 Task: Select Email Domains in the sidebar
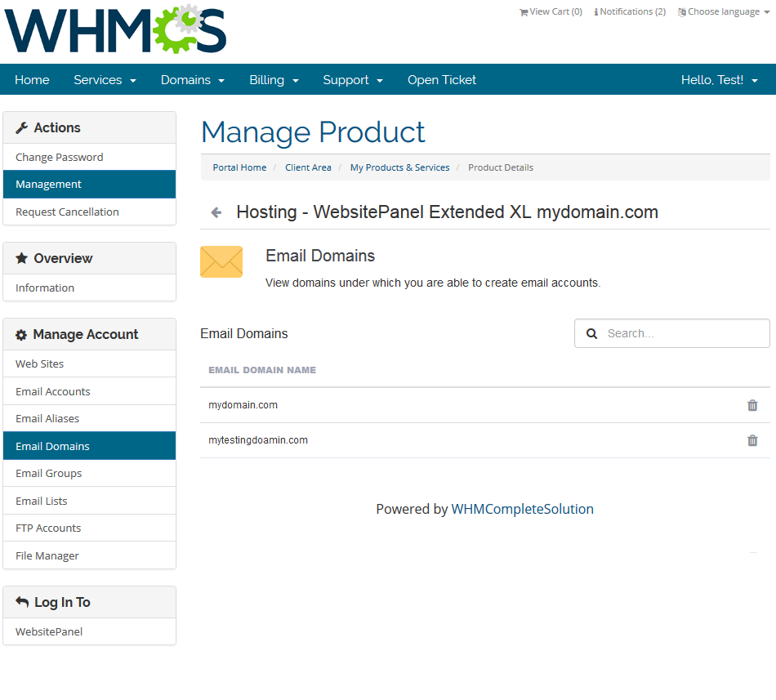click(x=89, y=446)
